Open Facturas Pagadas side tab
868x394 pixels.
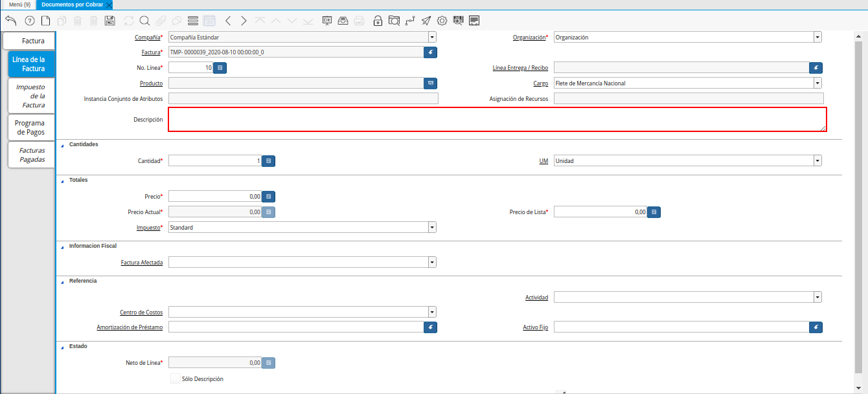31,155
